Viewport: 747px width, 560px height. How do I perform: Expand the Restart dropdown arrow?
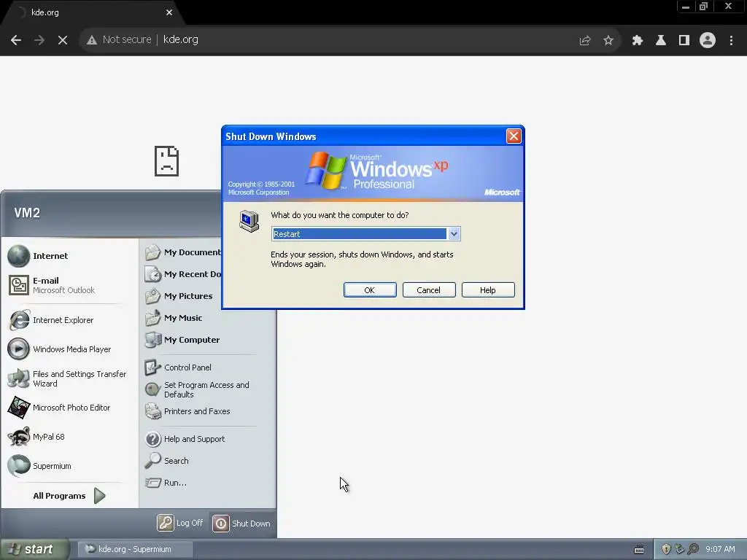coord(454,234)
